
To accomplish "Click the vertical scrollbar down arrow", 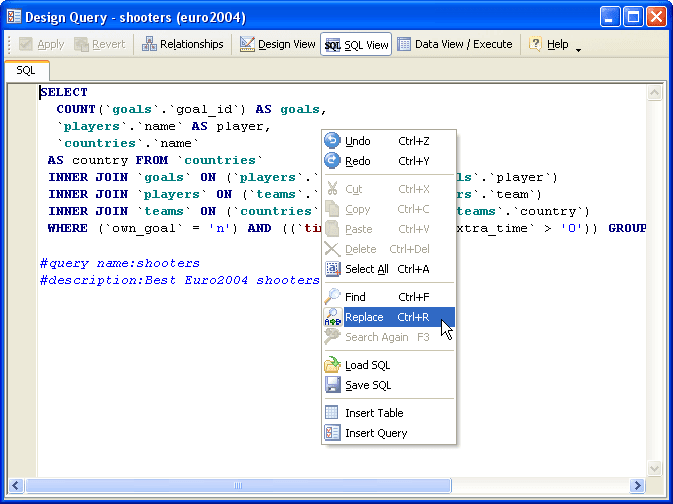I will (655, 468).
